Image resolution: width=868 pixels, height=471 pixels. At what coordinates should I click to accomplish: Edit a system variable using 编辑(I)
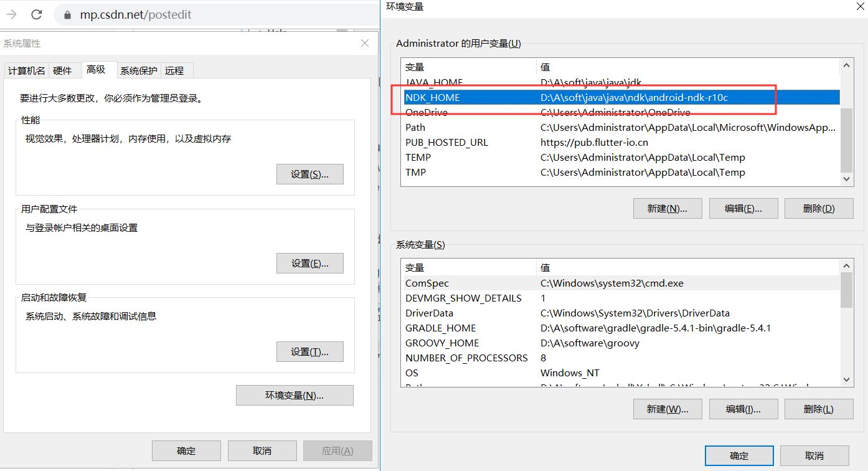(743, 409)
